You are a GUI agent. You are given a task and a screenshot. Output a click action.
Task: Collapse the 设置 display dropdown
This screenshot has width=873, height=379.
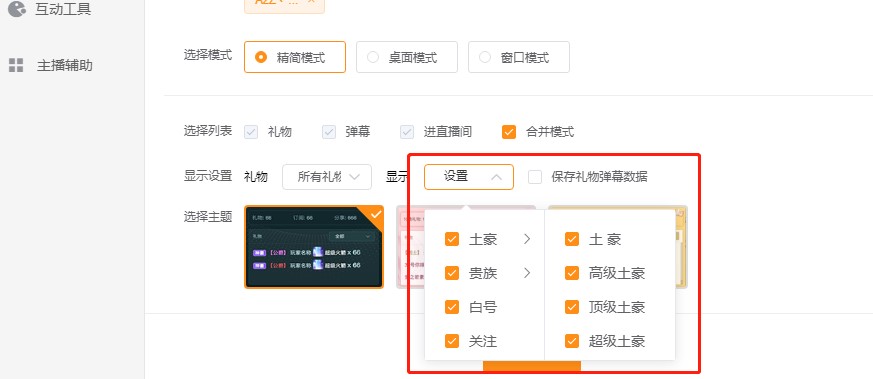[x=469, y=177]
